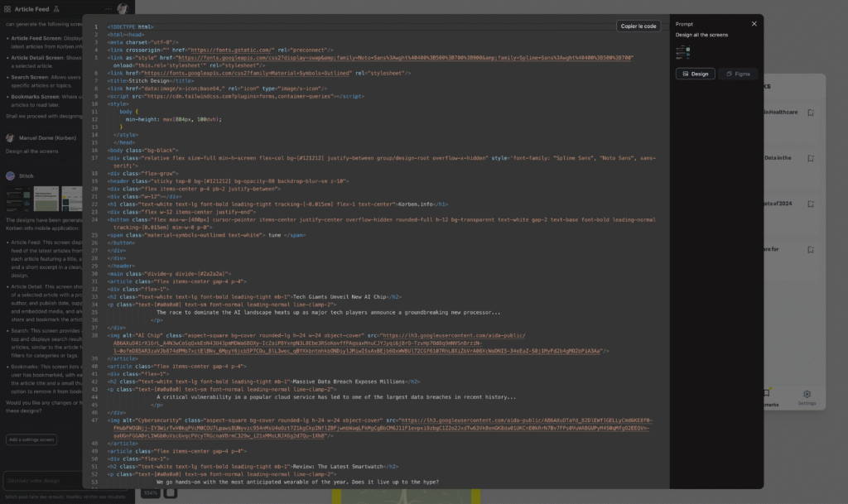Toggle bookmark on the 'are for' article
This screenshot has height=504, width=848.
click(x=811, y=250)
